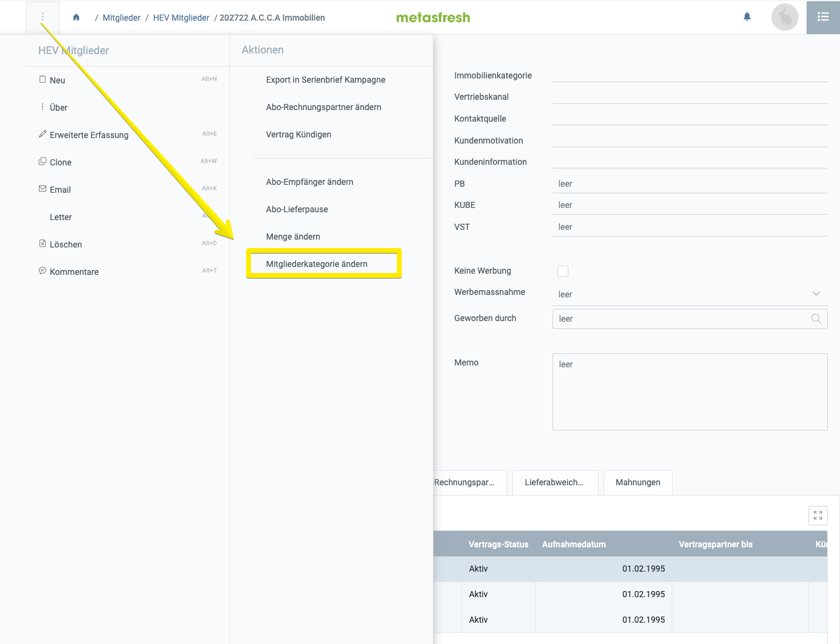Select Löschen menu entry
840x644 pixels.
tap(128, 244)
